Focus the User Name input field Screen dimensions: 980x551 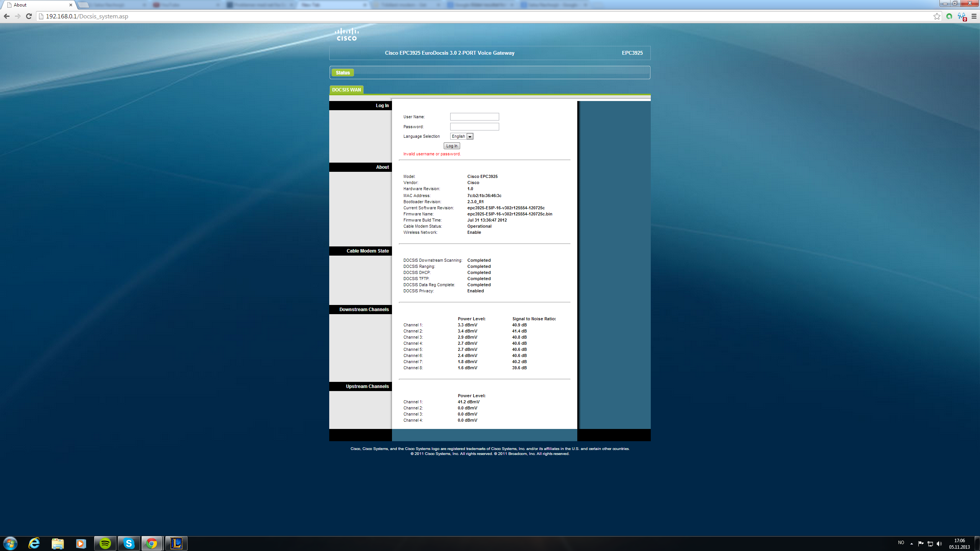(x=474, y=117)
